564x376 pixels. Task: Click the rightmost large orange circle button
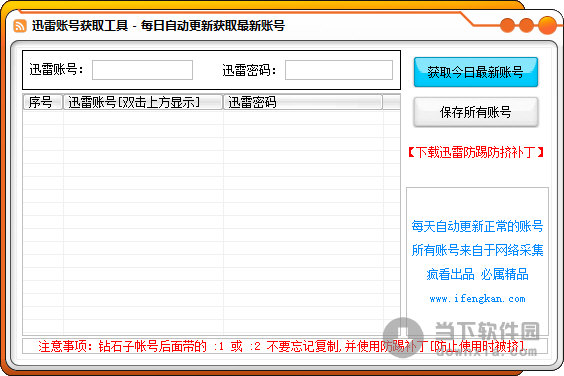pyautogui.click(x=547, y=25)
